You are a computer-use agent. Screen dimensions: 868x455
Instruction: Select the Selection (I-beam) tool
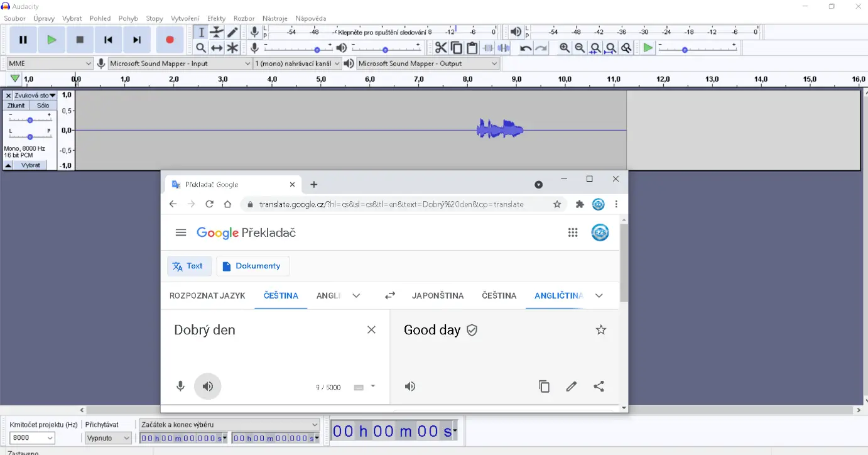coord(201,32)
